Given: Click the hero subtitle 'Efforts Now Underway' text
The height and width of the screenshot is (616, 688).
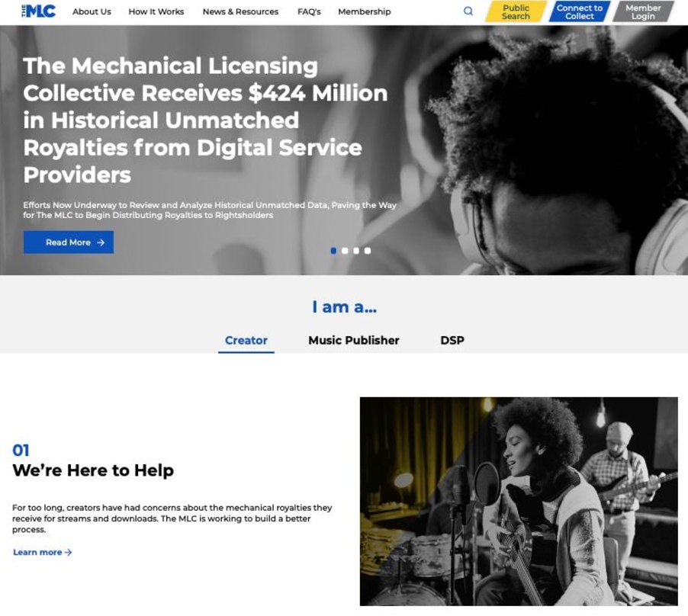Looking at the screenshot, I should click(210, 210).
